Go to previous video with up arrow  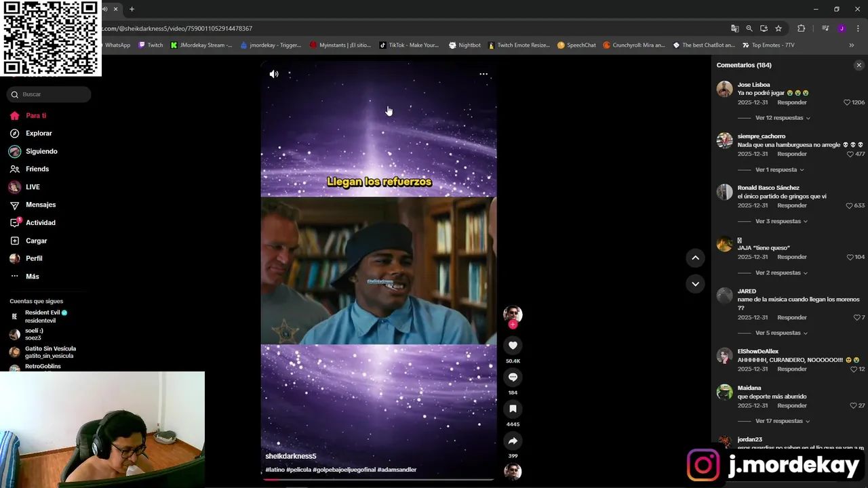pyautogui.click(x=695, y=258)
